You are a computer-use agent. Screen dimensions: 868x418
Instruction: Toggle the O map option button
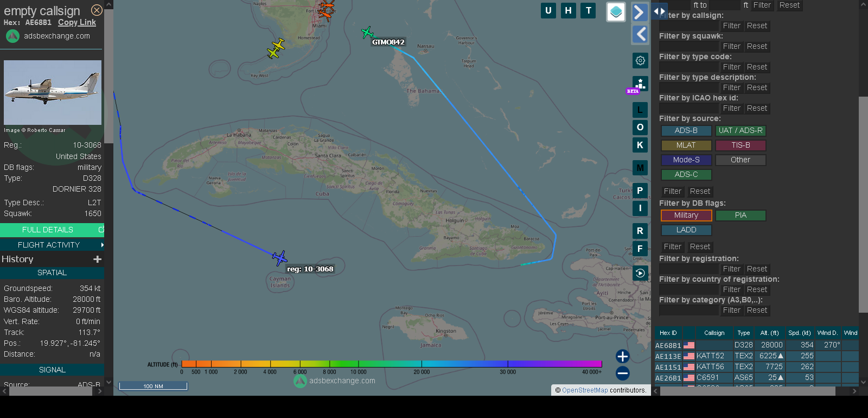pos(640,127)
